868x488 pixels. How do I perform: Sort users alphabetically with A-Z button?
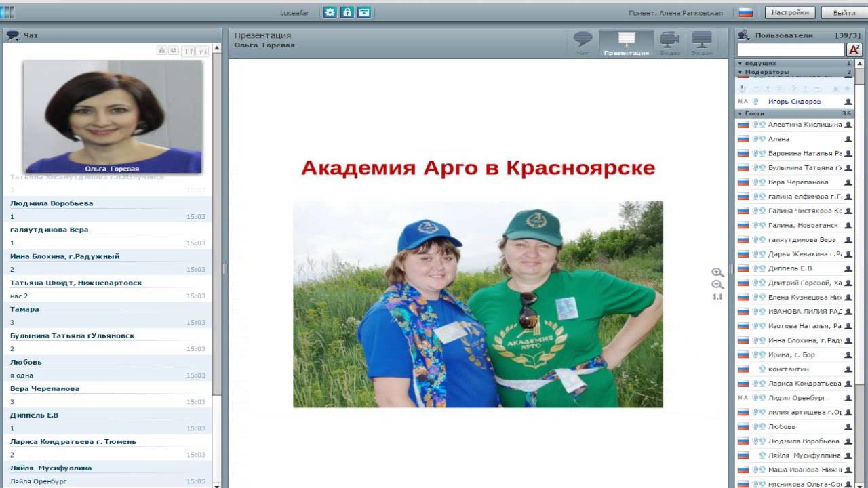coord(854,49)
